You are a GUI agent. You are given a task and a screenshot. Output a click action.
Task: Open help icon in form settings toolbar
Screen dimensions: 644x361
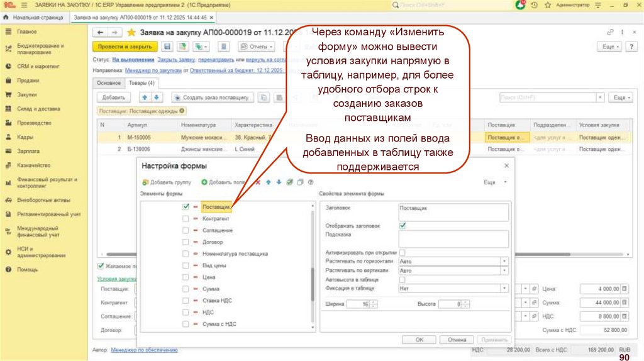click(311, 182)
